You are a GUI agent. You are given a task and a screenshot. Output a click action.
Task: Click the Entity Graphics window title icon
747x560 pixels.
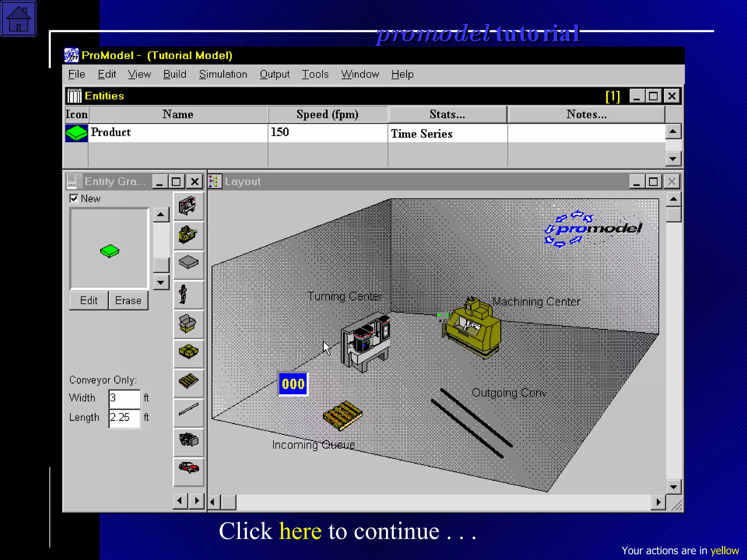click(74, 181)
